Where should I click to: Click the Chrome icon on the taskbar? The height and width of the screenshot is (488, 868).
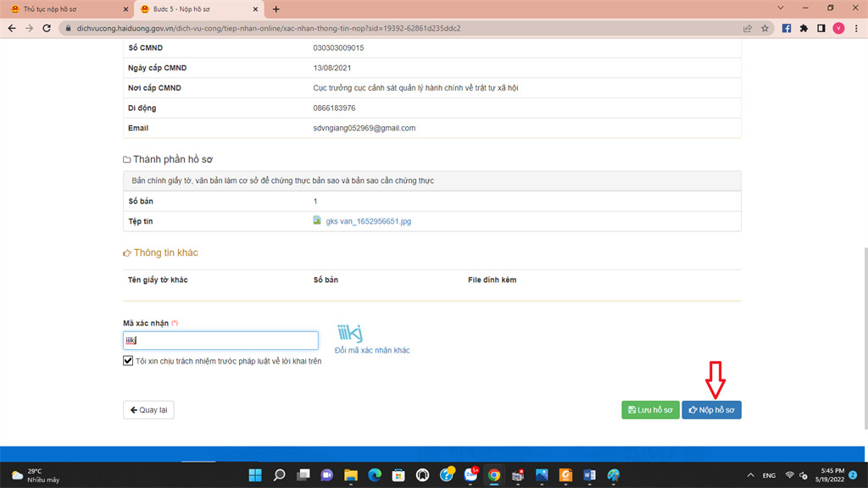[494, 475]
